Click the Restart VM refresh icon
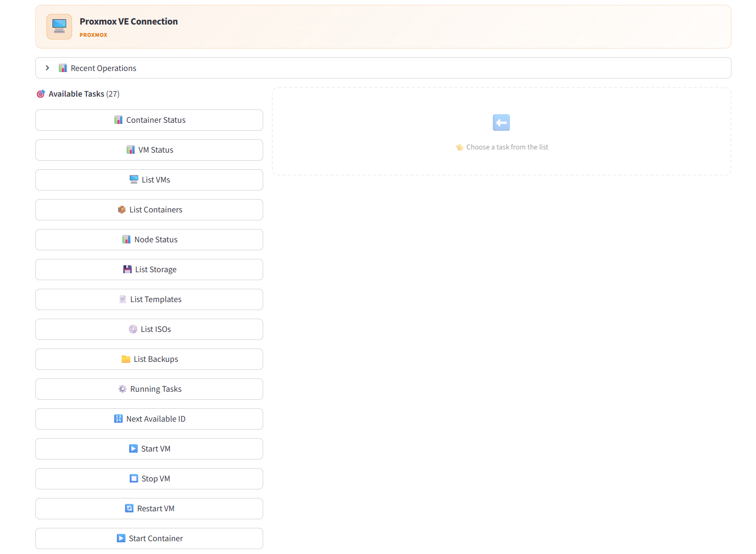The width and height of the screenshot is (756, 554). (x=129, y=509)
